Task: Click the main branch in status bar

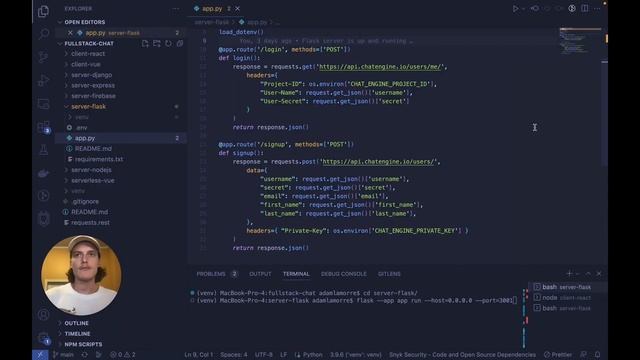Action: pos(64,355)
